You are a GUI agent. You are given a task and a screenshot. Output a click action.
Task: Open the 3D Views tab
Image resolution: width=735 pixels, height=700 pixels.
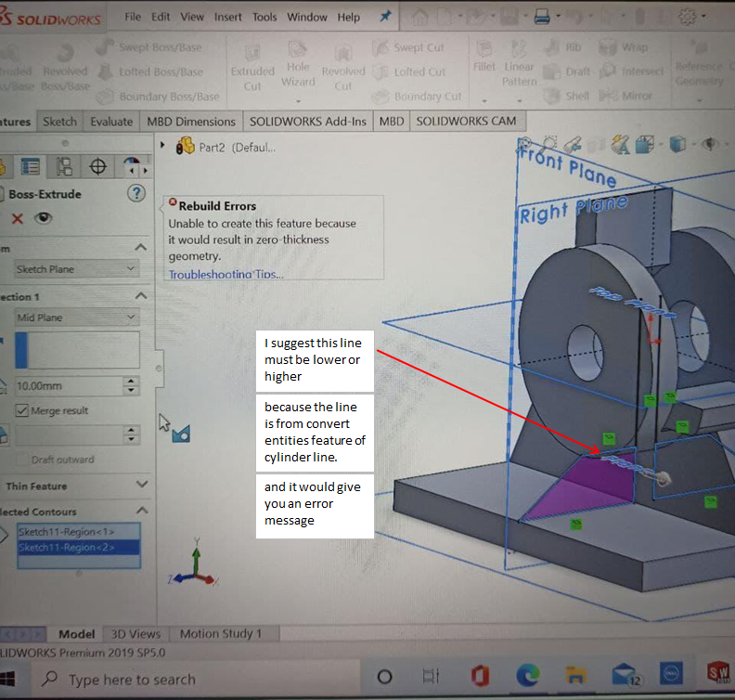(x=135, y=634)
